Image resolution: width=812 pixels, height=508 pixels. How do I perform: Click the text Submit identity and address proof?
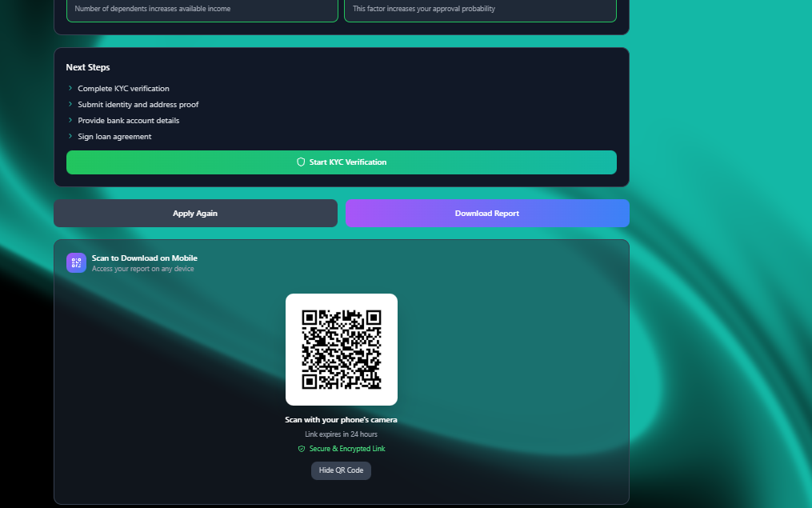[x=138, y=105]
